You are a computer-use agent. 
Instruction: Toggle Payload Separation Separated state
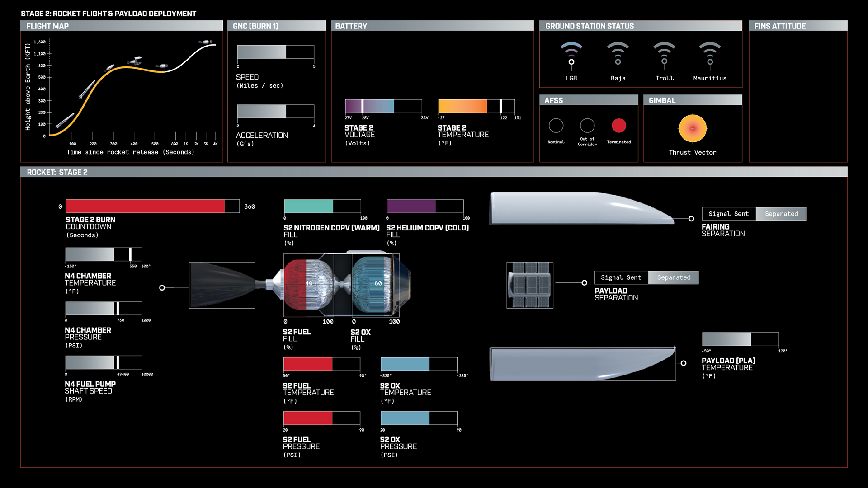[674, 277]
